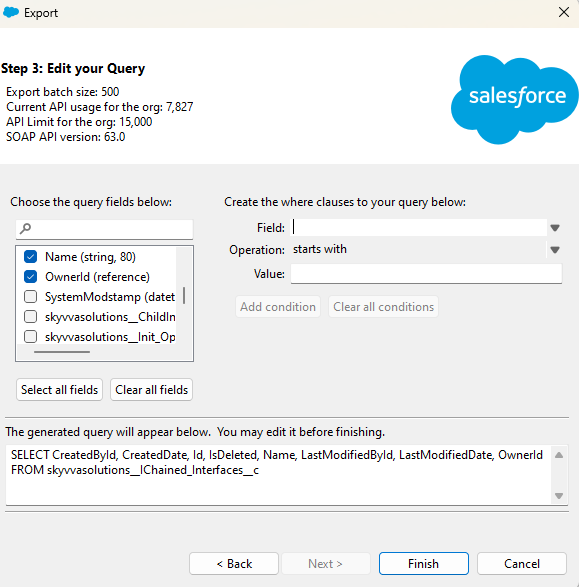
Task: Check the SystemModstamp field checkbox
Action: click(x=30, y=296)
